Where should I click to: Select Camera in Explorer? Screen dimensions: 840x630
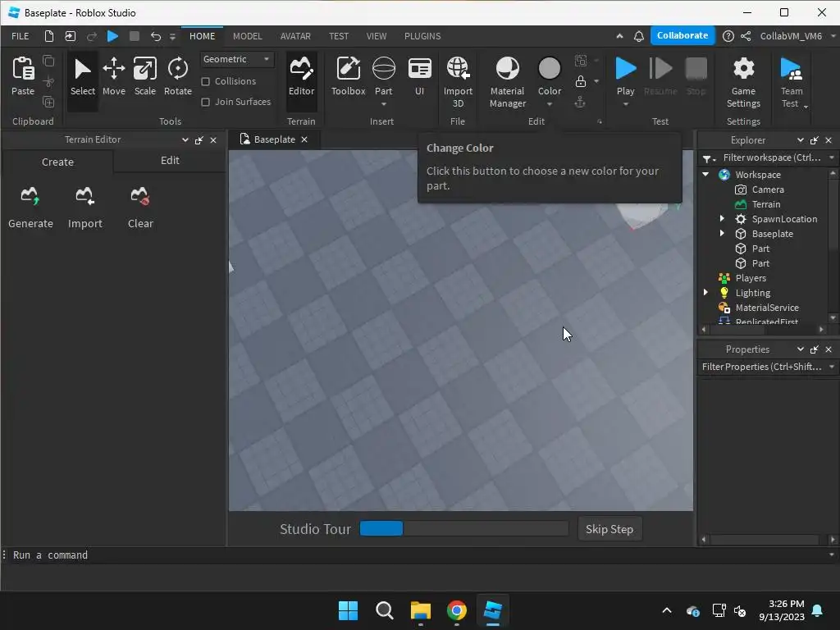pos(768,189)
